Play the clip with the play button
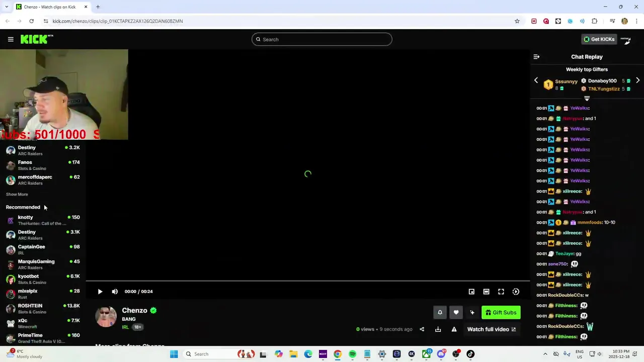This screenshot has width=644, height=362. pyautogui.click(x=100, y=292)
